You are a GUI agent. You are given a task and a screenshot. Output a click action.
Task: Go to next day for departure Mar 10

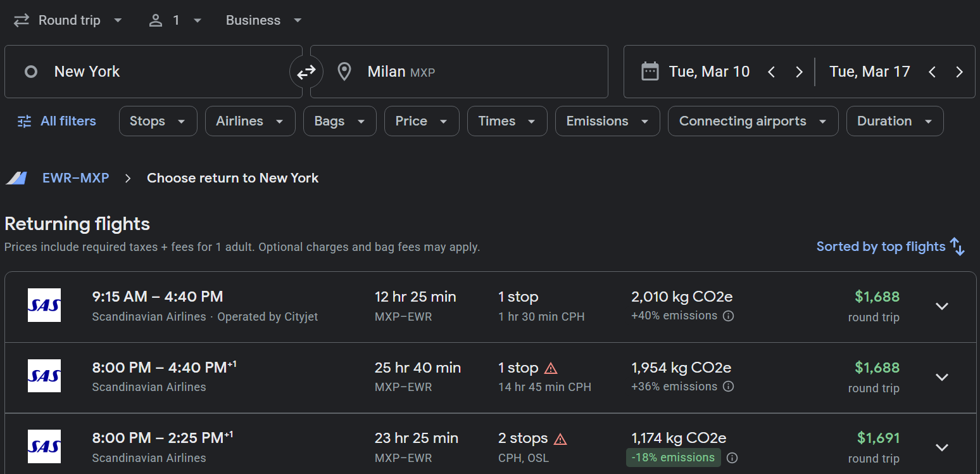(799, 72)
